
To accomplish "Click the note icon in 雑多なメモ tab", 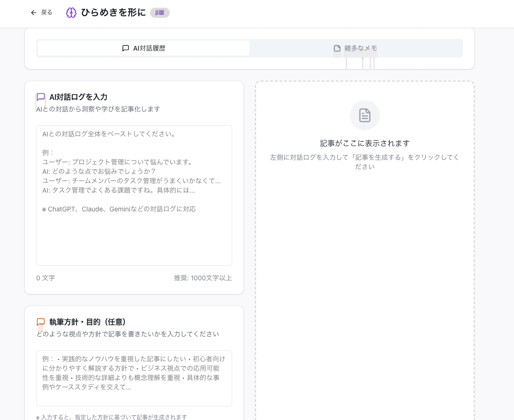I will [337, 48].
